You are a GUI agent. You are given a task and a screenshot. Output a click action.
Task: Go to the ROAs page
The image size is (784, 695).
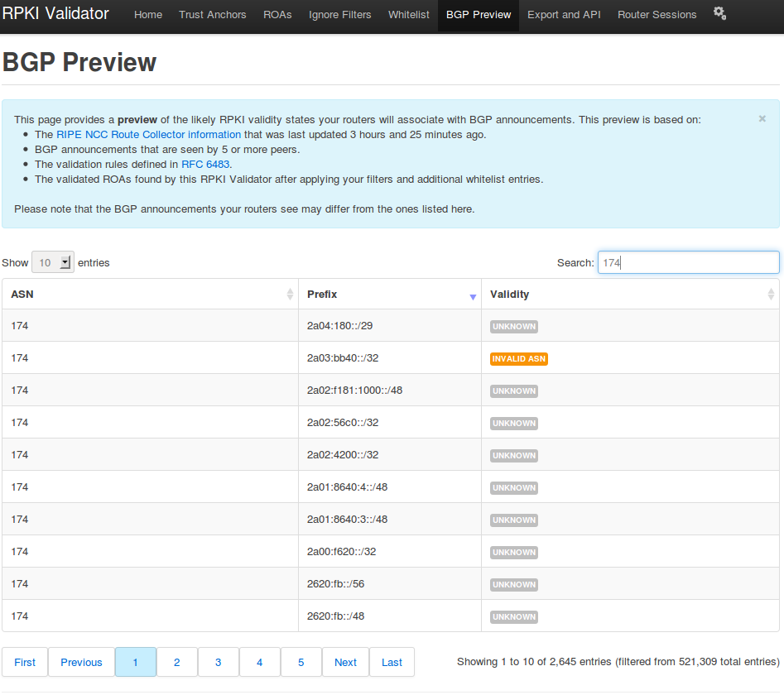coord(277,15)
